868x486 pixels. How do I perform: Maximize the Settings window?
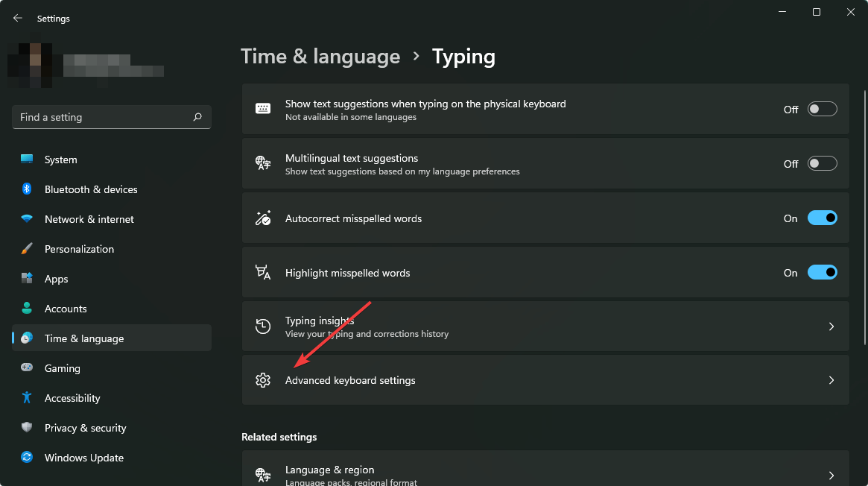coord(816,12)
